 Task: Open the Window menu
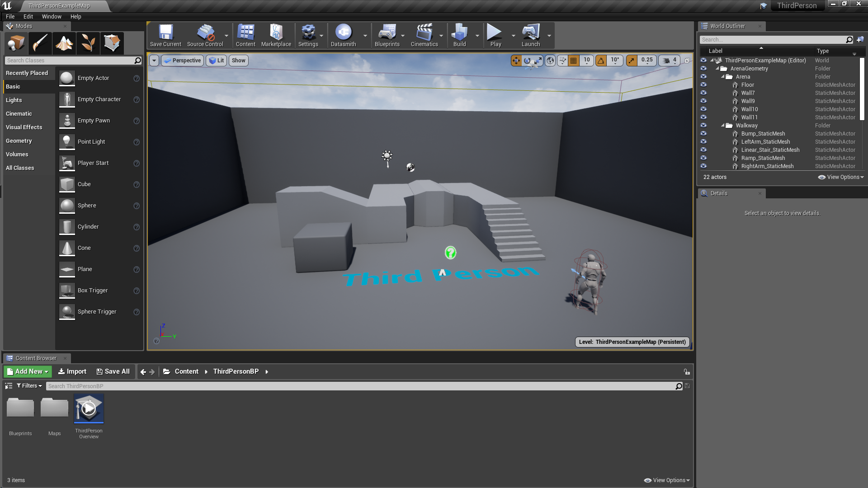(x=51, y=16)
